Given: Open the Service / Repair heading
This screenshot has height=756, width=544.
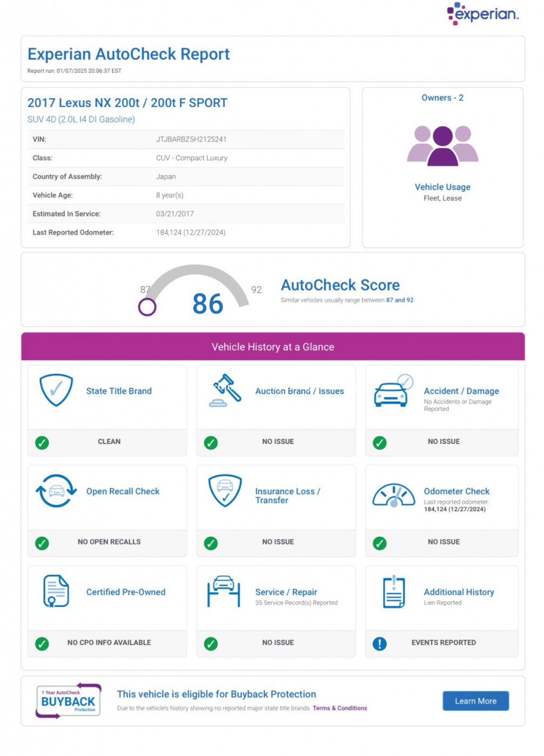Looking at the screenshot, I should (x=286, y=592).
